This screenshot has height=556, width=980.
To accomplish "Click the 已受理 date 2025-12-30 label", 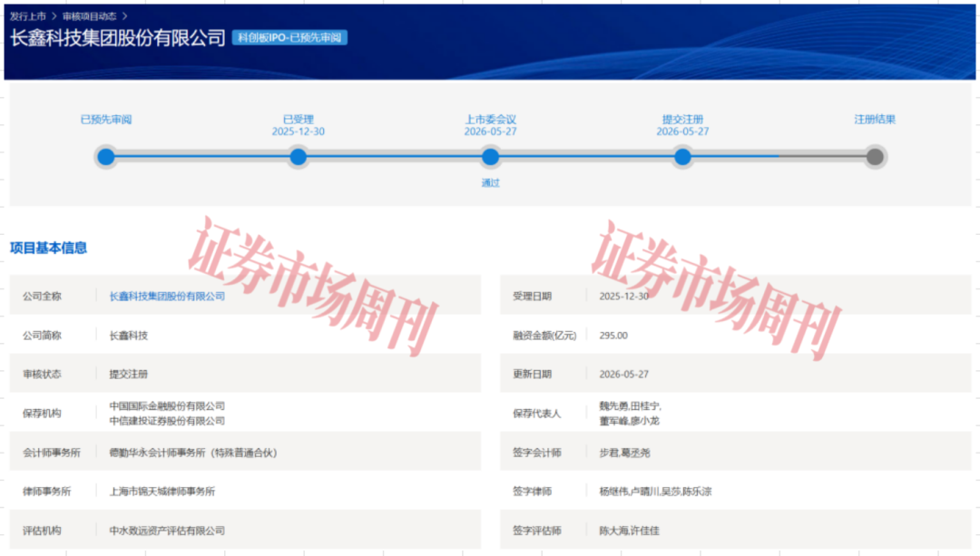I will (299, 132).
